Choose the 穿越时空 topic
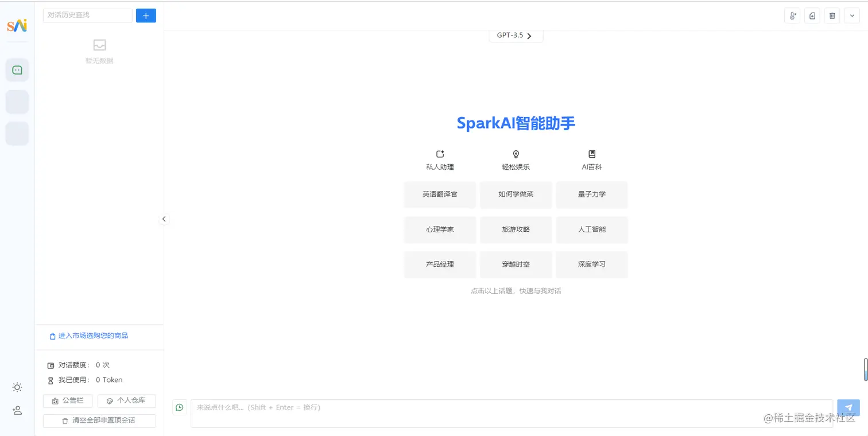The width and height of the screenshot is (868, 436). click(516, 264)
